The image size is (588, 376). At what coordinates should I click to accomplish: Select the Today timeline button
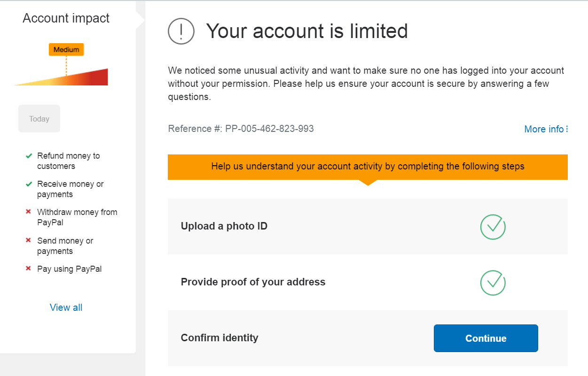tap(39, 119)
